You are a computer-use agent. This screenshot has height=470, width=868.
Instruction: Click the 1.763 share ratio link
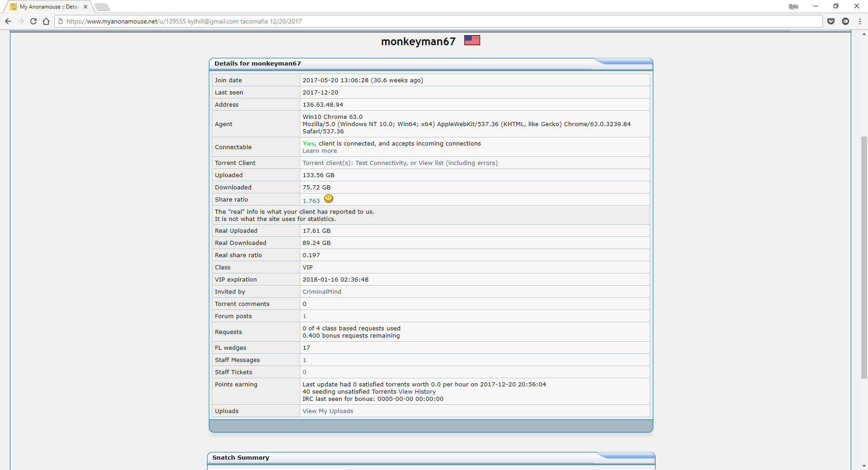[311, 201]
